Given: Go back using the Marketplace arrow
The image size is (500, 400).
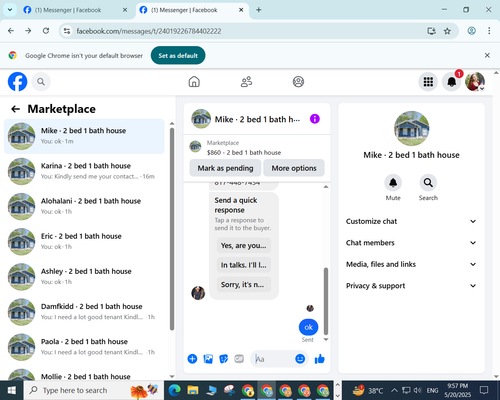Looking at the screenshot, I should 15,109.
